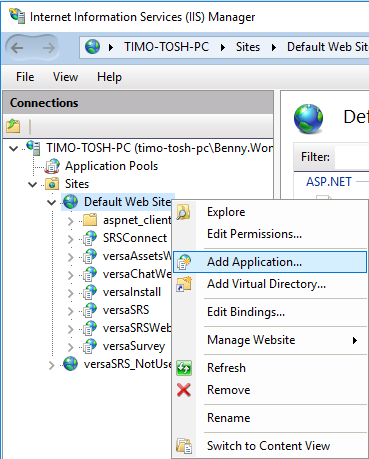Click the Explore magnifier folder icon
This screenshot has width=369, height=459.
183,212
